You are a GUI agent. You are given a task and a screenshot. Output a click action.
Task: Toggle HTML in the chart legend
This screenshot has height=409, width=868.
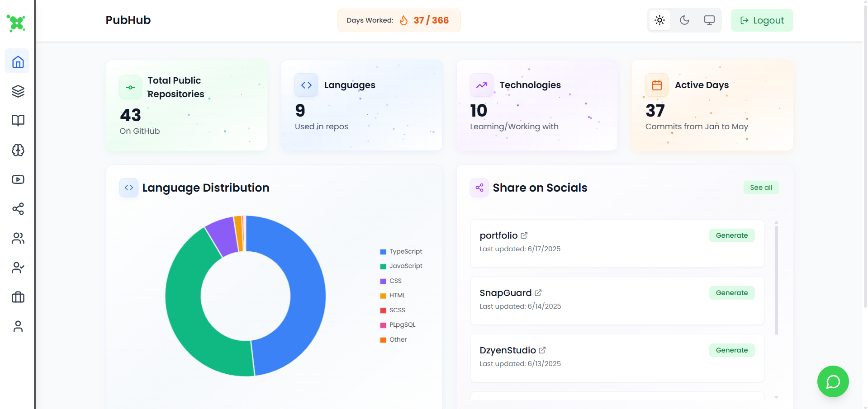coord(393,295)
